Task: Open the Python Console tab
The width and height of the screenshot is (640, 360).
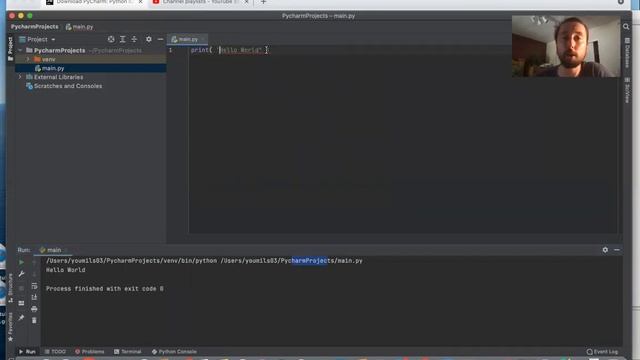Action: click(x=174, y=351)
